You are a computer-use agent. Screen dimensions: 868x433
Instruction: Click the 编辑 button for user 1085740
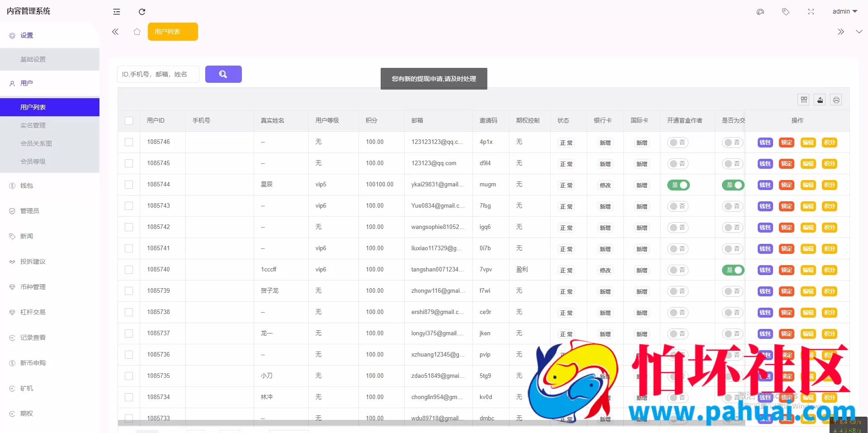(808, 270)
